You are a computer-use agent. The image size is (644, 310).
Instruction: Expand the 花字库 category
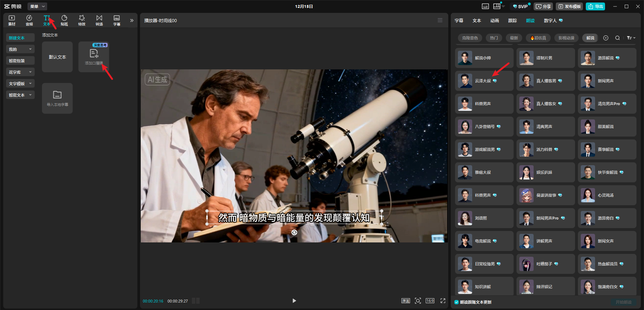(x=20, y=72)
